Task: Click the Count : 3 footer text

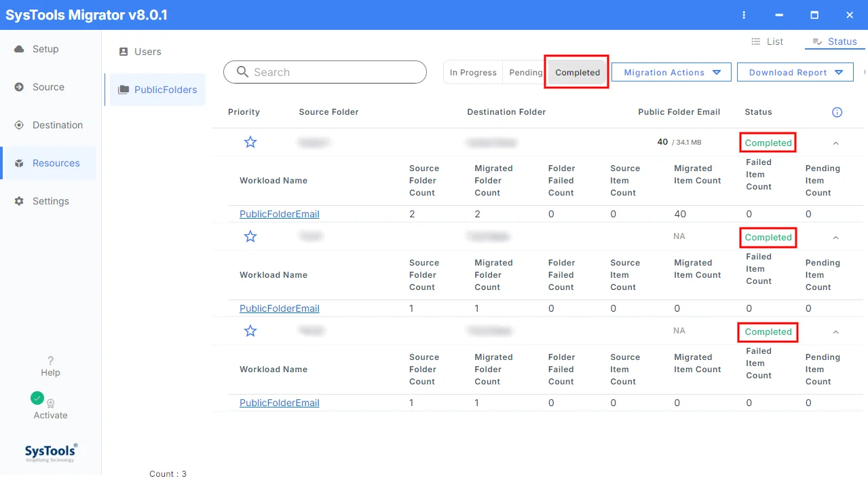Action: pyautogui.click(x=168, y=474)
